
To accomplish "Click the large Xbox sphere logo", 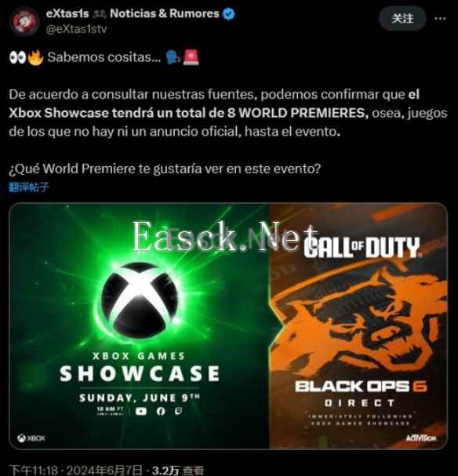I will (x=140, y=300).
